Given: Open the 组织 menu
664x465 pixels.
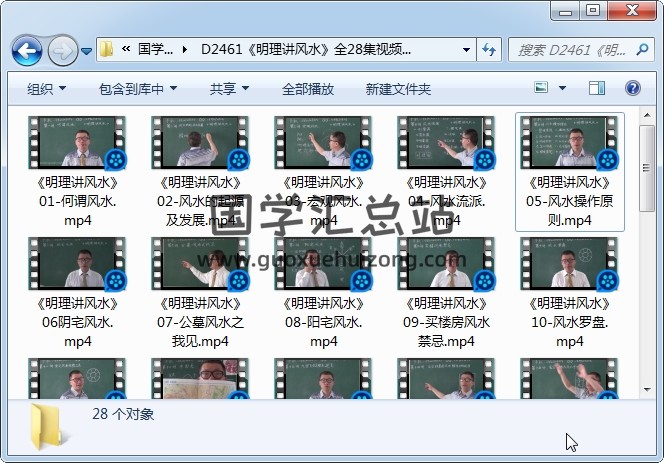Looking at the screenshot, I should 45,89.
